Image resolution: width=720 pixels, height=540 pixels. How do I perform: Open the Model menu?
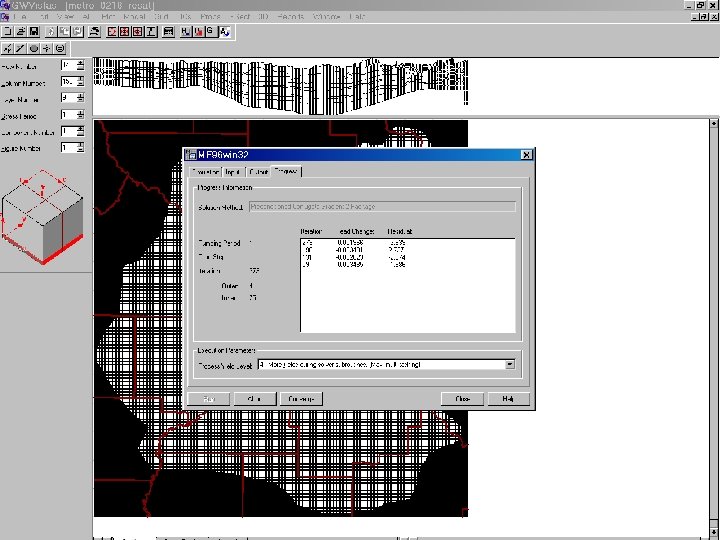135,17
